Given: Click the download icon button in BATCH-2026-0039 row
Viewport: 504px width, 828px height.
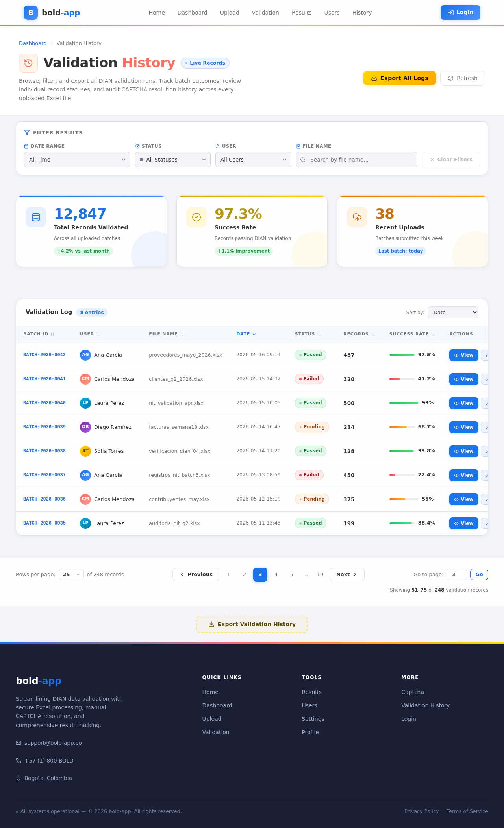Looking at the screenshot, I should click(x=485, y=427).
